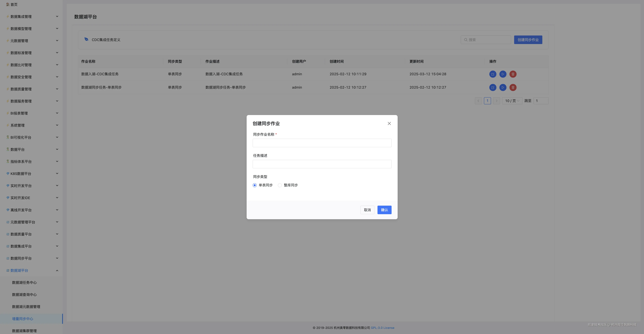
Task: Click run icon for 数据入湖-CDC集成任务 row
Action: [x=503, y=74]
